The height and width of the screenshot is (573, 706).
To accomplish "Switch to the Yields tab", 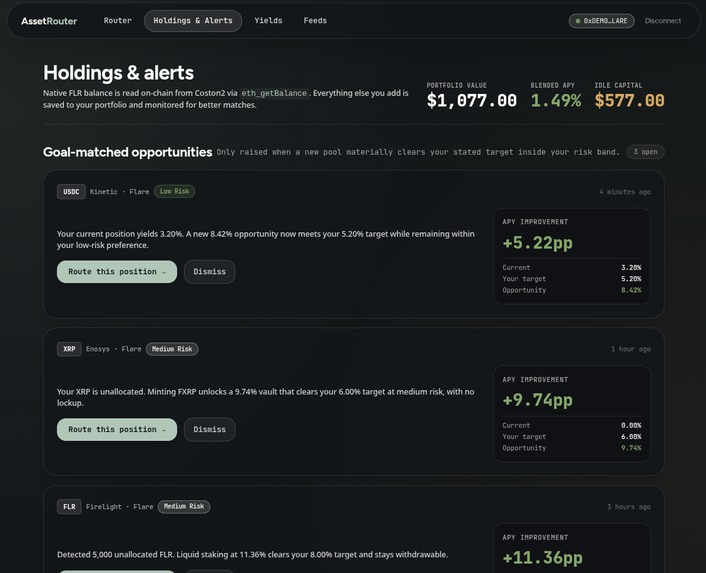I will (x=268, y=21).
